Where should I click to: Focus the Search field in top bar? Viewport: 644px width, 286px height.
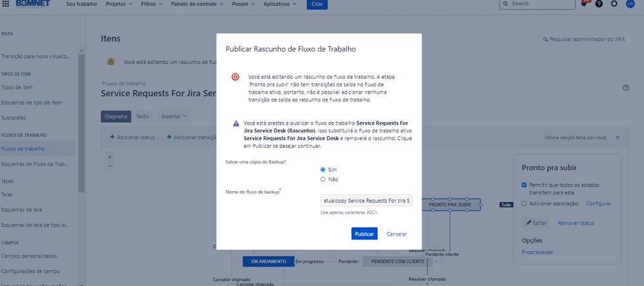[537, 4]
